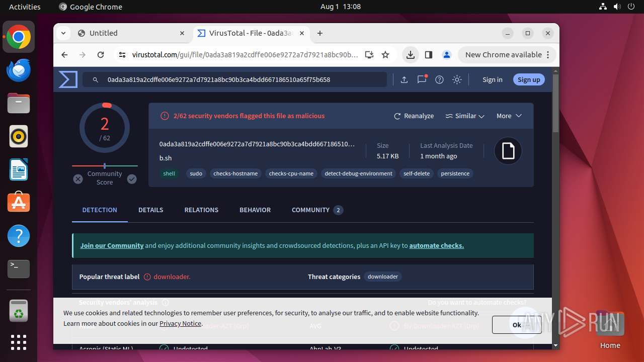Screen dimensions: 644x362
Task: Click the search magnifier icon in VirusTotal
Action: (95, 79)
